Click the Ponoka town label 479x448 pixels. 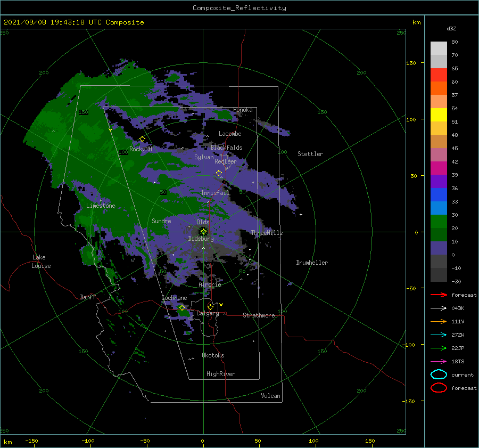(243, 110)
